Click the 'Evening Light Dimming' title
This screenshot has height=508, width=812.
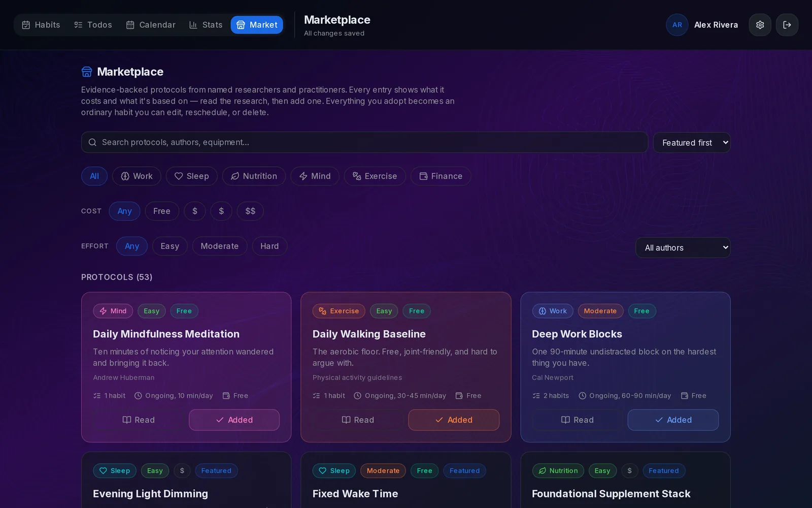(x=150, y=494)
